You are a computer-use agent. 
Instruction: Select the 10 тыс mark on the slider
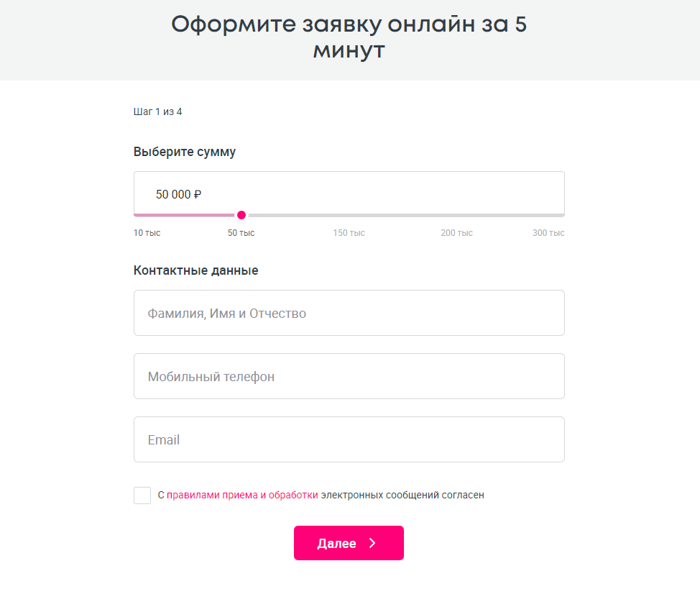point(147,232)
